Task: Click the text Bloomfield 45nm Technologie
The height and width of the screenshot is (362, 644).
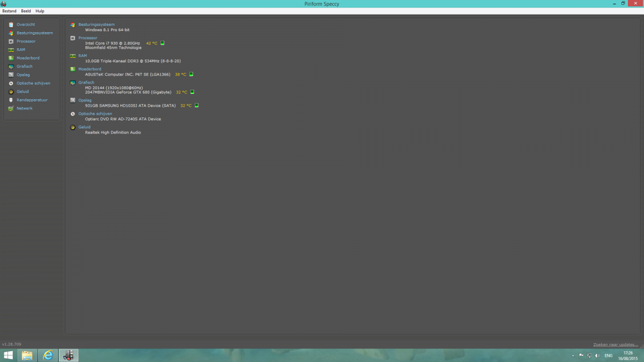Action: pos(113,48)
